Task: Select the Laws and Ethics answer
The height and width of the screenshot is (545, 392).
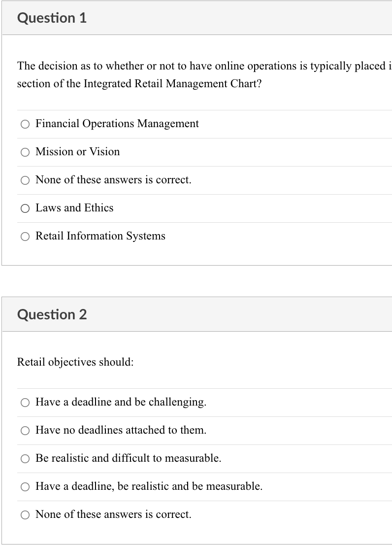Action: pos(25,208)
